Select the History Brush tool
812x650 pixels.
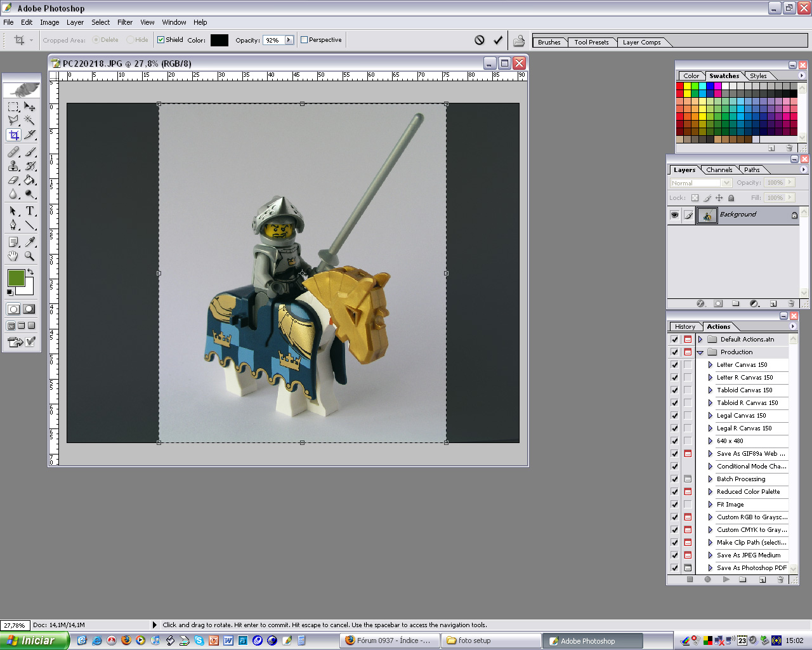tap(30, 166)
